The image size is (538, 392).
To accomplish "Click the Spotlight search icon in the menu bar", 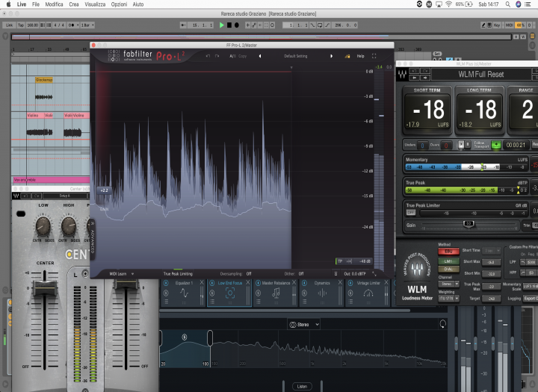I will point(507,4).
